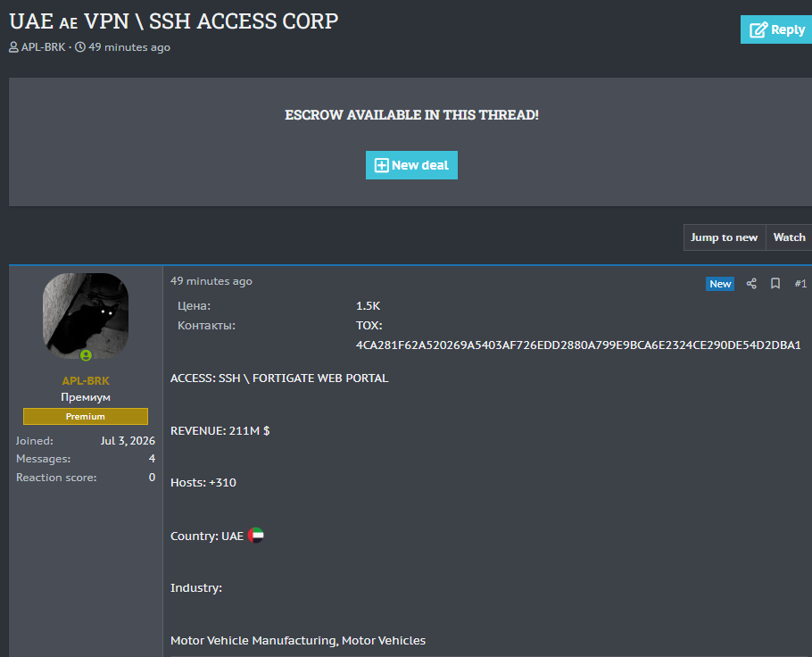Click the plus icon inside the New deal button
This screenshot has width=812, height=657.
tap(381, 165)
